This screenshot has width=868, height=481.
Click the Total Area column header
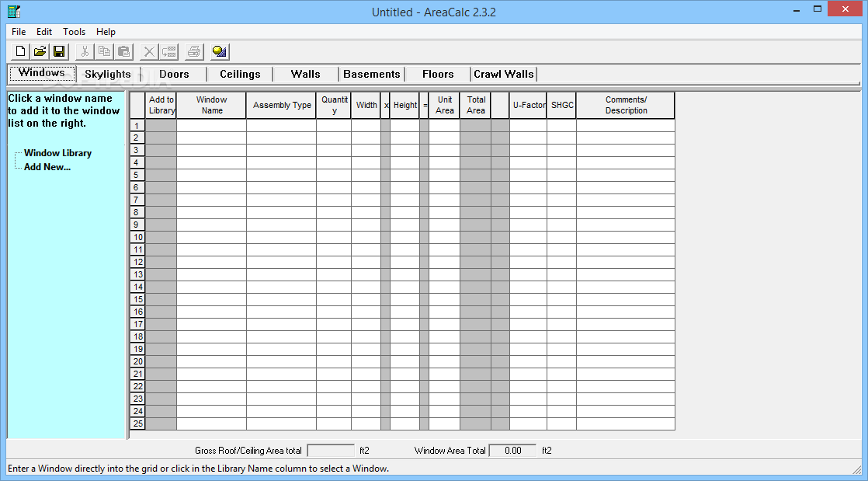coord(475,105)
